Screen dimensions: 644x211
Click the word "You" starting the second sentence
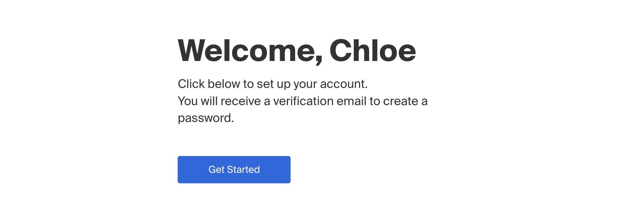[187, 101]
